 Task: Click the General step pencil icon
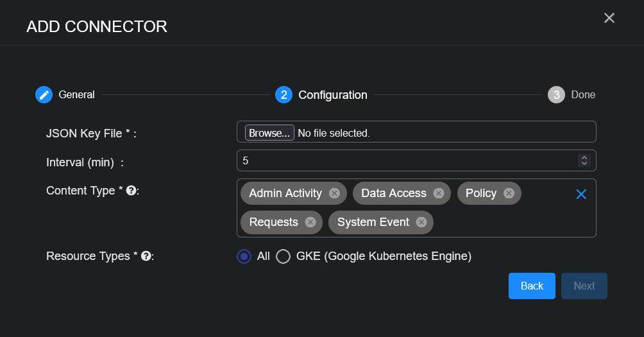pos(44,95)
